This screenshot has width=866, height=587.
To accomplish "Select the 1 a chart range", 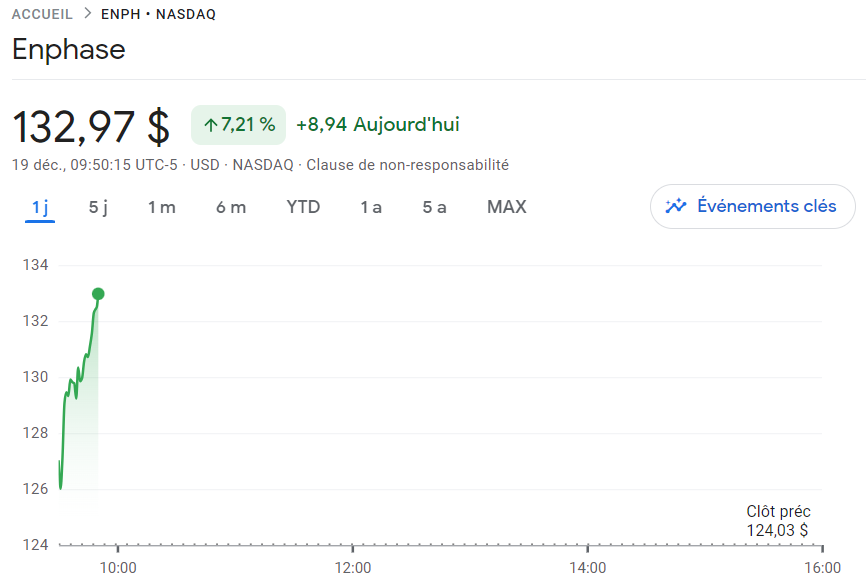I will coord(371,207).
